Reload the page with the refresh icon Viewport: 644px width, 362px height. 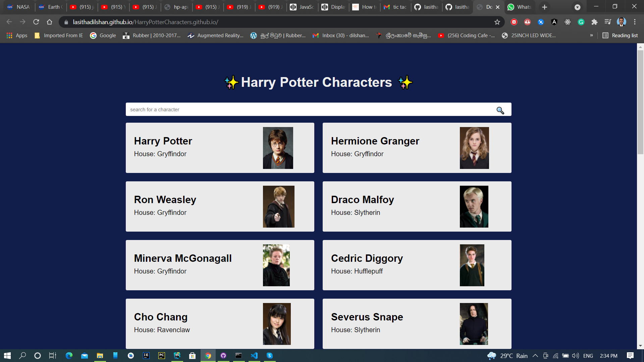[36, 22]
